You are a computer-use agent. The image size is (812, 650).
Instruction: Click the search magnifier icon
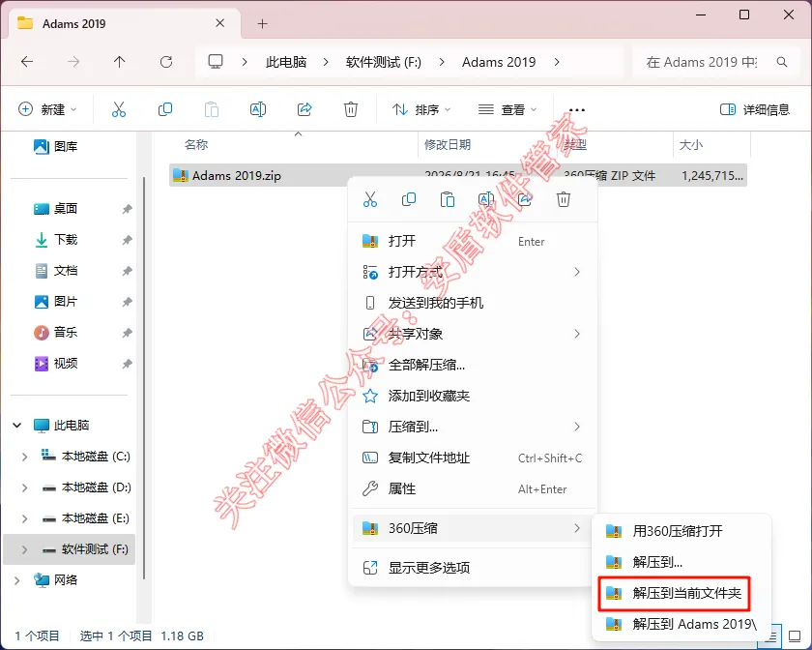coord(782,62)
